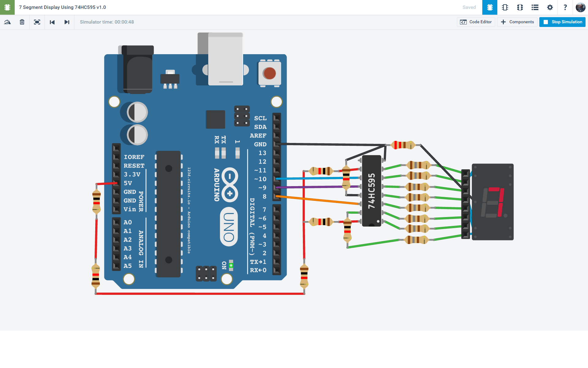Stop the running simulation

tap(562, 22)
